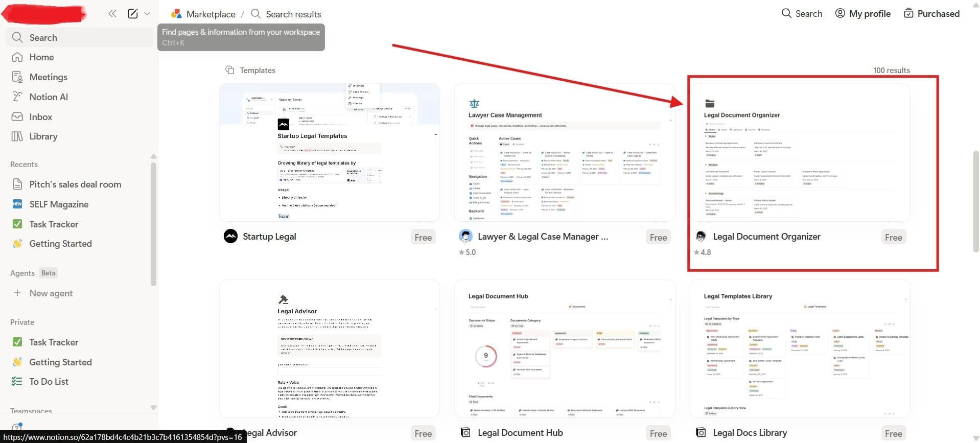Click the SELF Magazine NEW badge icon

(17, 204)
